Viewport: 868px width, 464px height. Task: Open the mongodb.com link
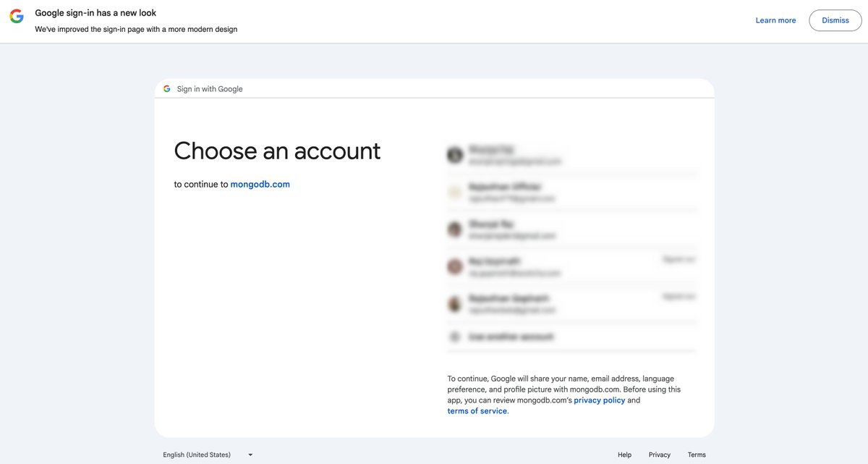click(x=260, y=185)
